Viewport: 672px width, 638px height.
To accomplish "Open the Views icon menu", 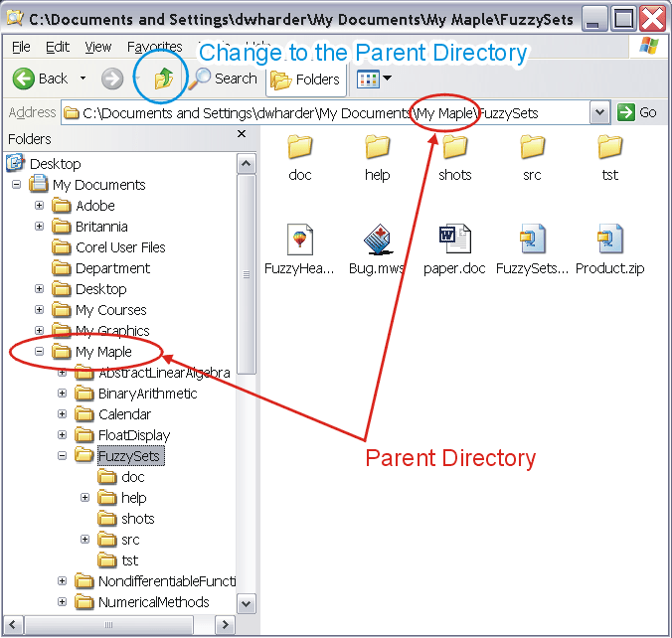I will coord(368,79).
